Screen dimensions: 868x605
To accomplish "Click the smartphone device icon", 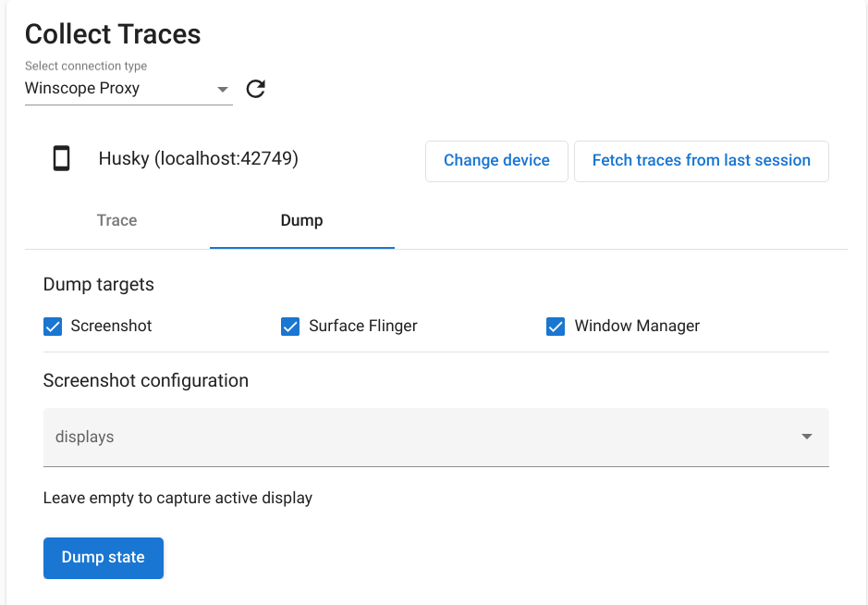I will coord(61,158).
